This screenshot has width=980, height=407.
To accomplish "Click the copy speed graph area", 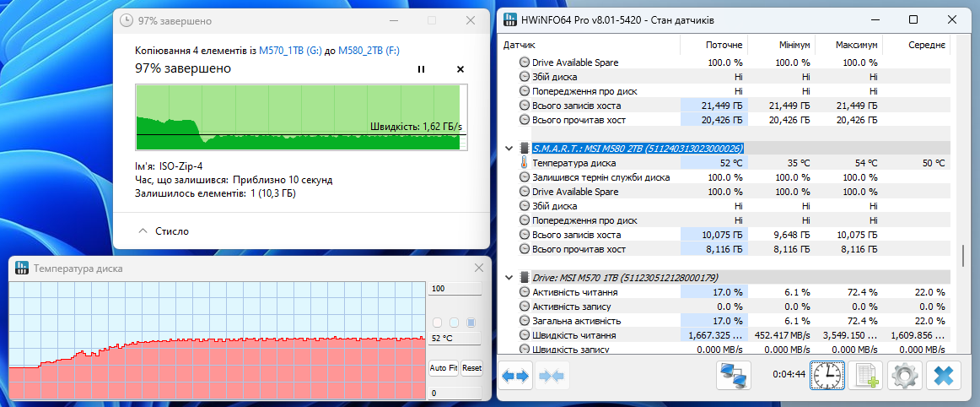I will [301, 117].
